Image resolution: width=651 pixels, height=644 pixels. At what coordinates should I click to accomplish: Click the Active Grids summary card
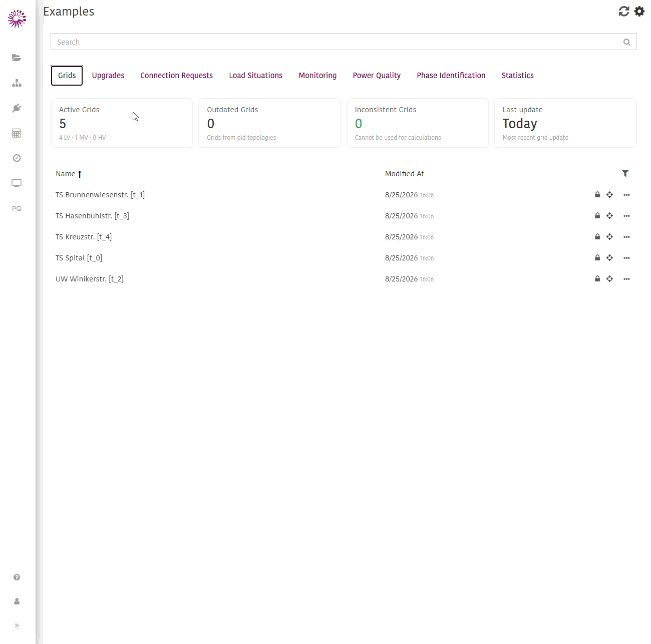click(122, 123)
